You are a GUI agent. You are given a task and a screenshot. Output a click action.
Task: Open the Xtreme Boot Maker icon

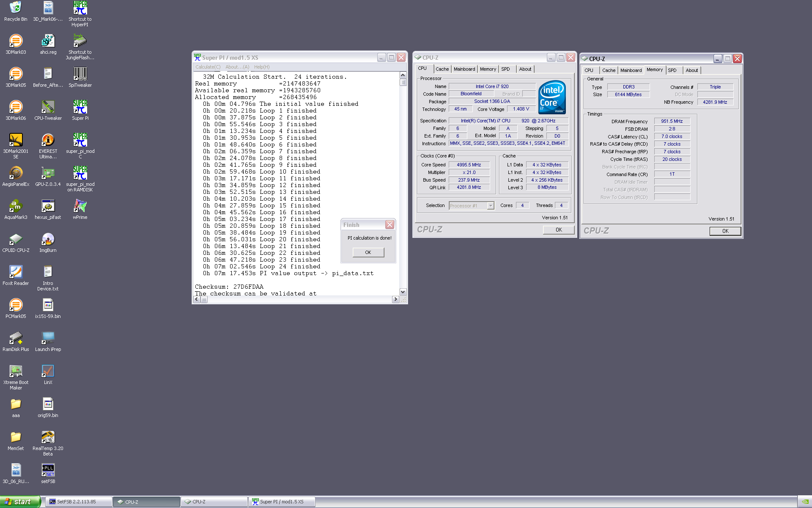(16, 377)
